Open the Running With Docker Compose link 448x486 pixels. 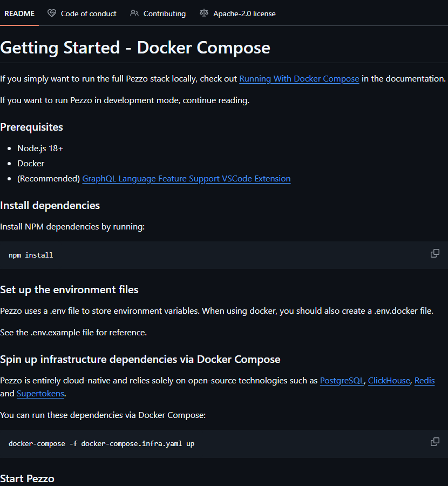(x=299, y=79)
